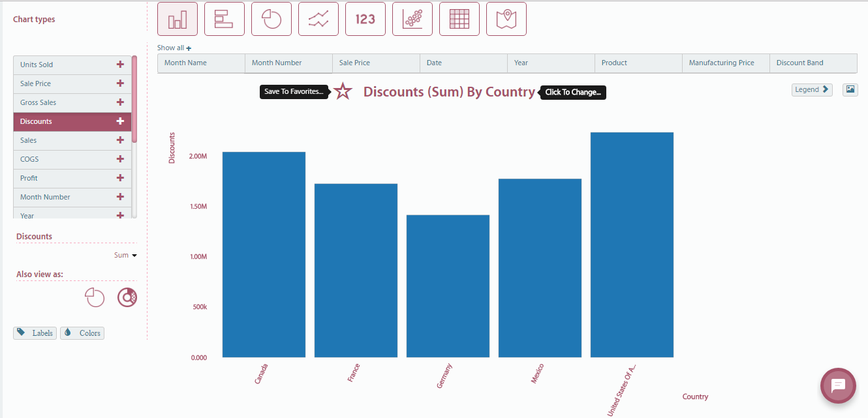The width and height of the screenshot is (868, 418).
Task: Click the Click To Change tooltip
Action: [573, 92]
